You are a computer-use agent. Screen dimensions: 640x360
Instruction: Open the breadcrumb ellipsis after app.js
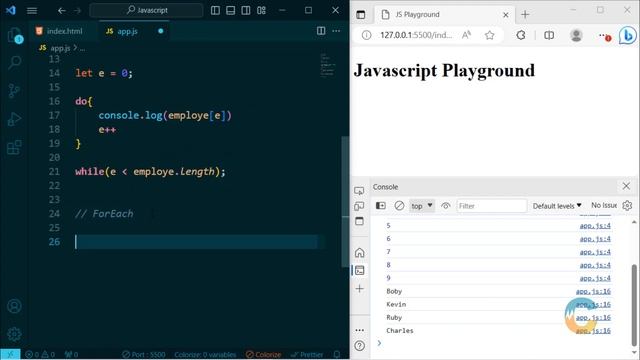[x=82, y=48]
